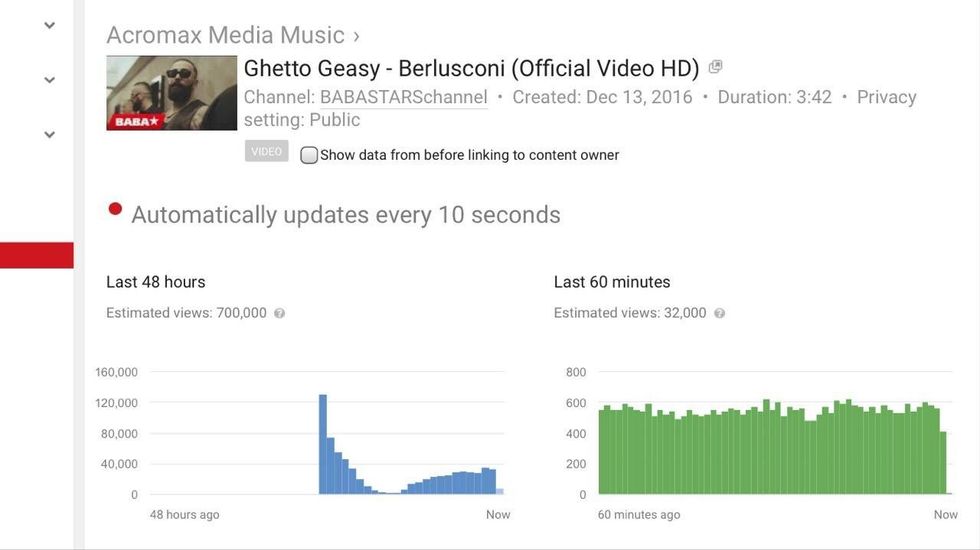The width and height of the screenshot is (980, 550).
Task: Expand the middle chevron in the left sidebar
Action: 49,80
